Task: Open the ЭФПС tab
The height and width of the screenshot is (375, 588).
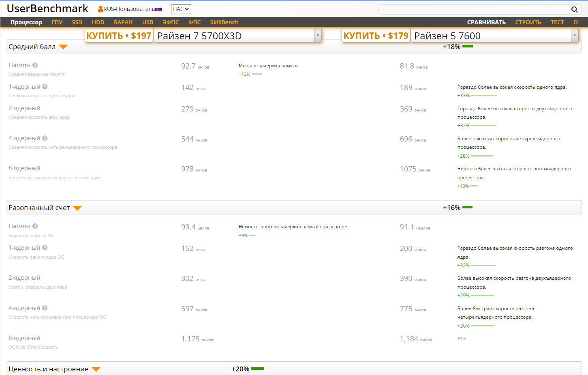Action: point(171,22)
